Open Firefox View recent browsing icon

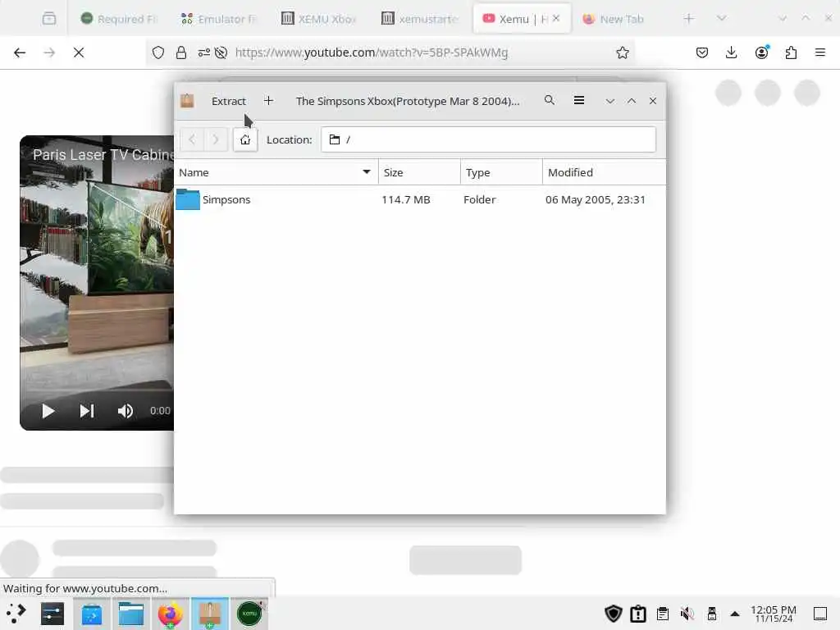click(x=48, y=19)
